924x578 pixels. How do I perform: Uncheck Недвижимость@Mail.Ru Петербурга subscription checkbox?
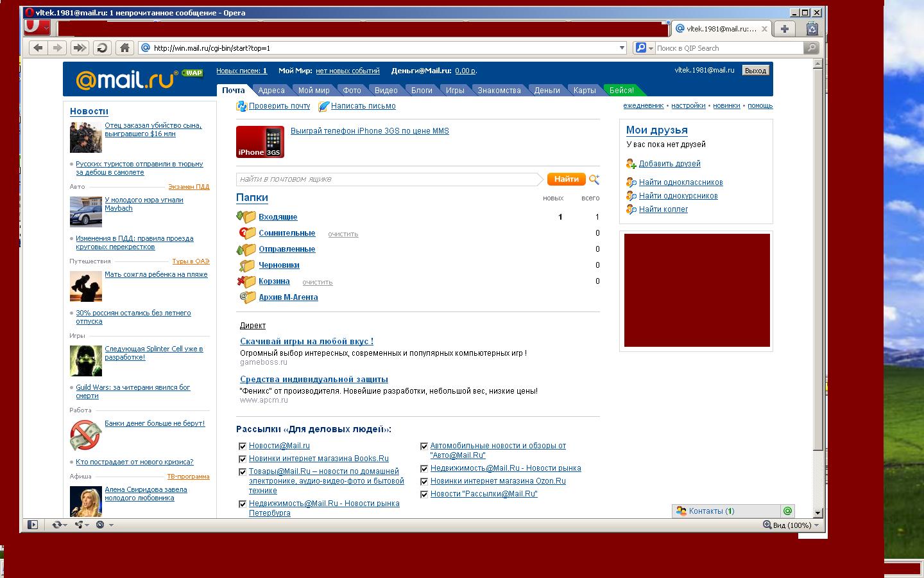tap(243, 504)
